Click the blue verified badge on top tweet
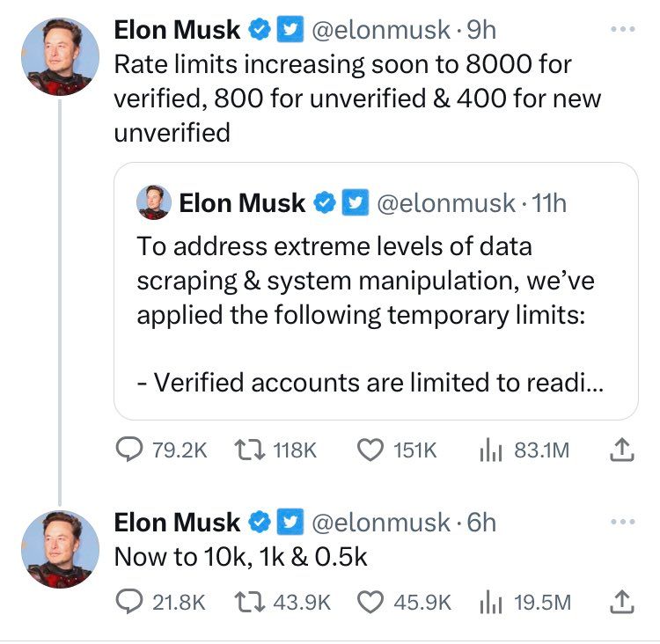The width and height of the screenshot is (660, 644). [x=260, y=29]
